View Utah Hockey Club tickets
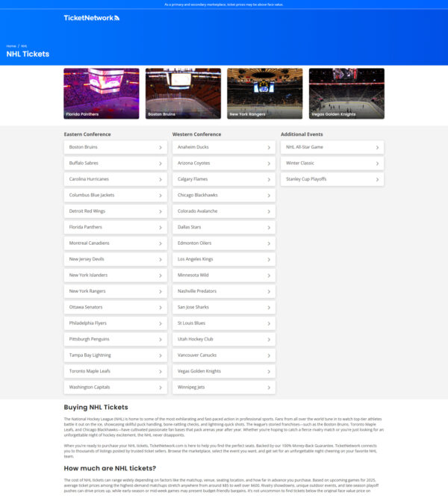 tap(224, 339)
